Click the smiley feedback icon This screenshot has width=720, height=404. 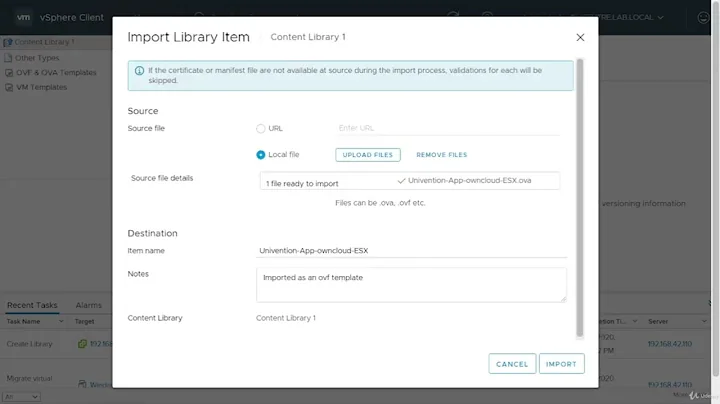point(703,17)
